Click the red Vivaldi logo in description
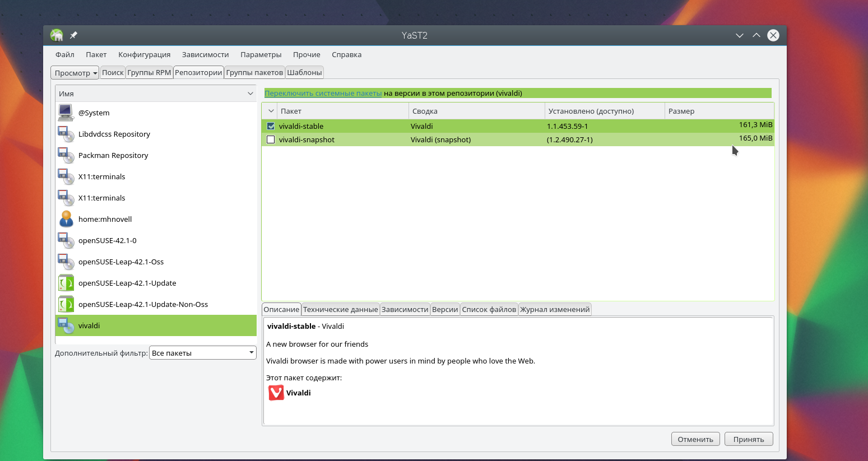This screenshot has width=868, height=461. tap(276, 393)
